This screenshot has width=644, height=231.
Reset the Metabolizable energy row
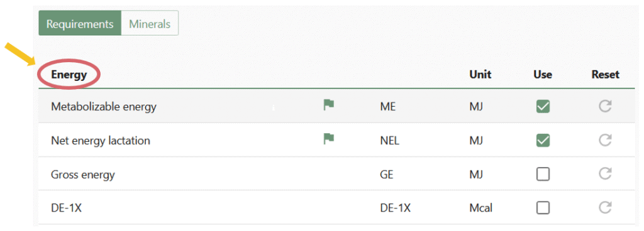tap(605, 107)
